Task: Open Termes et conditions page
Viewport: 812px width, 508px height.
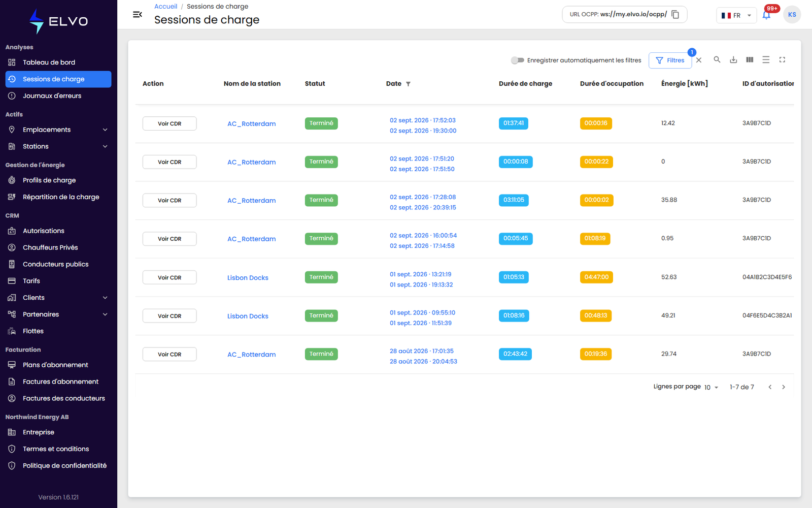Action: coord(58,449)
